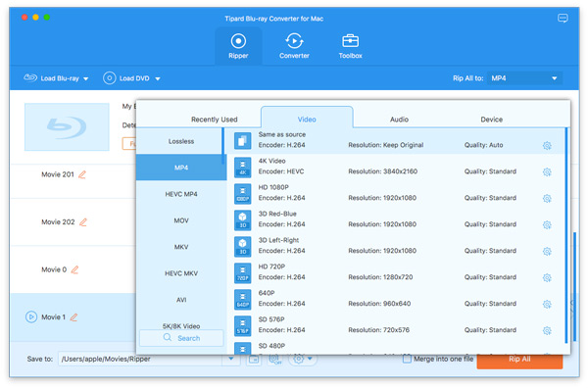Select the HEVC MP4 format category

tap(180, 194)
